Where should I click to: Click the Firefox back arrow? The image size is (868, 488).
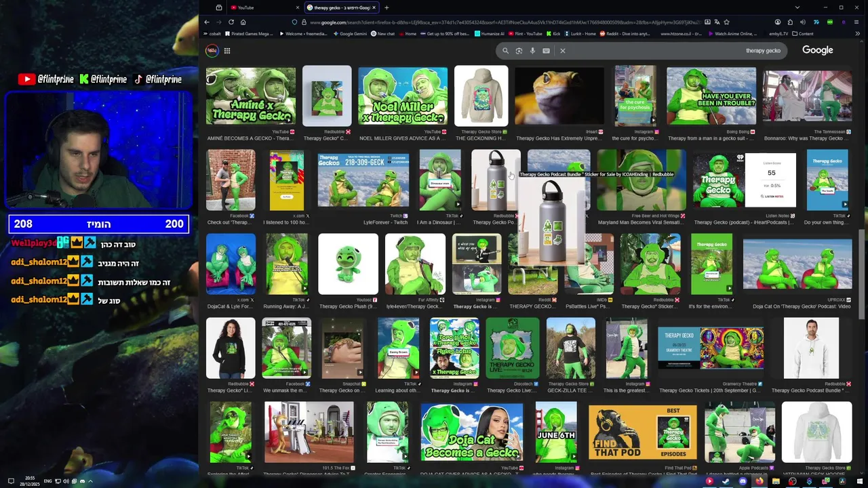tap(207, 22)
